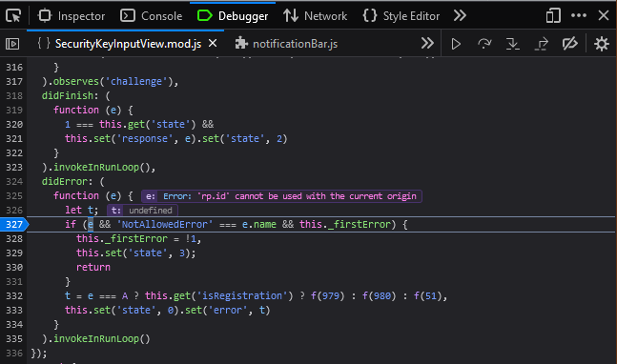Resume script execution
Screen dimensions: 617x364
[456, 44]
